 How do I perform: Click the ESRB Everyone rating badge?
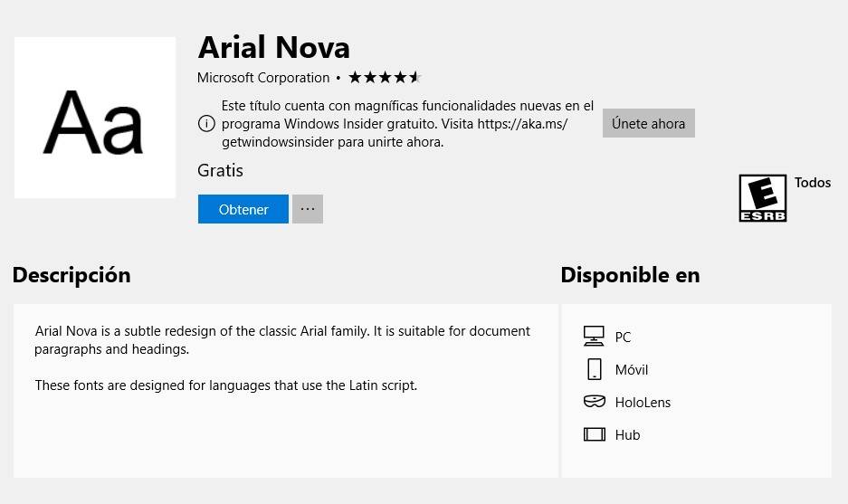point(763,198)
